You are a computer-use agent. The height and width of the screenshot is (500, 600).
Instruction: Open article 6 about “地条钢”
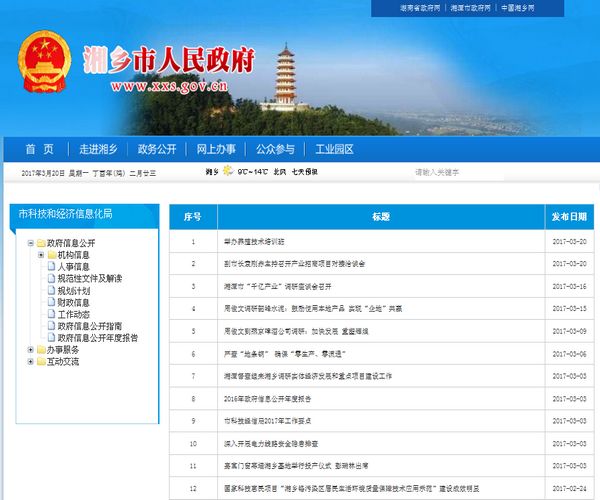click(285, 354)
